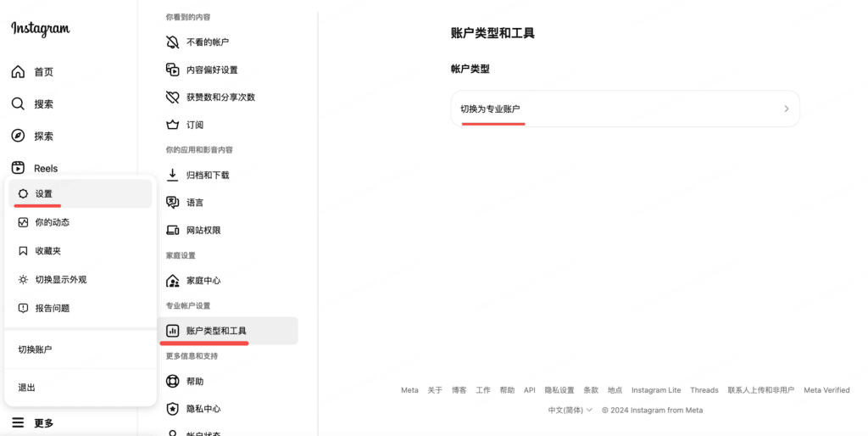Click the 内容偏好设置 media icon

tap(173, 70)
